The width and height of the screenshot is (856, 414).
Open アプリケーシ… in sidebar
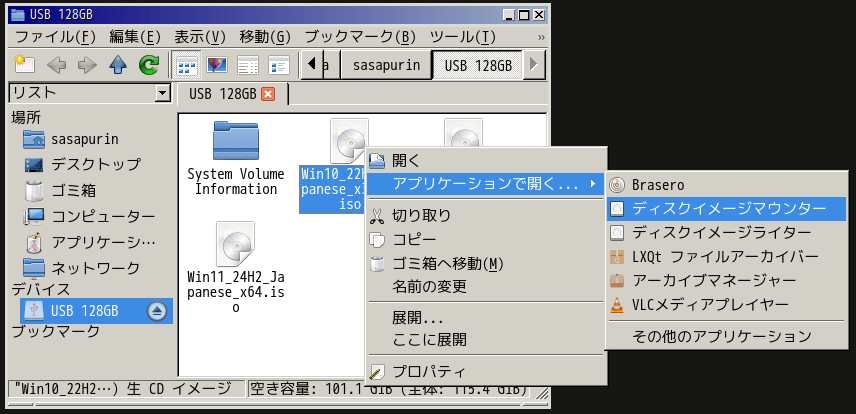[90, 242]
